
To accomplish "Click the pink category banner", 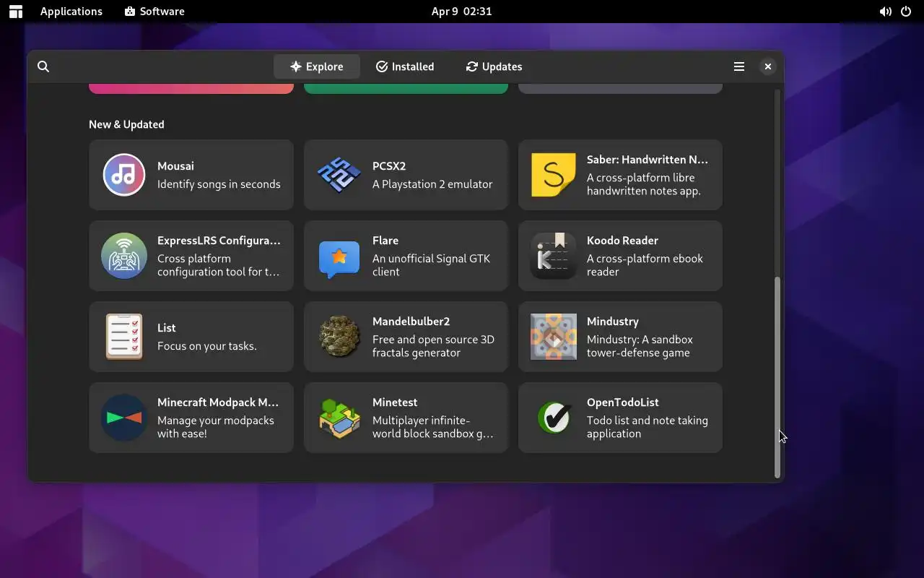I will pos(191,88).
